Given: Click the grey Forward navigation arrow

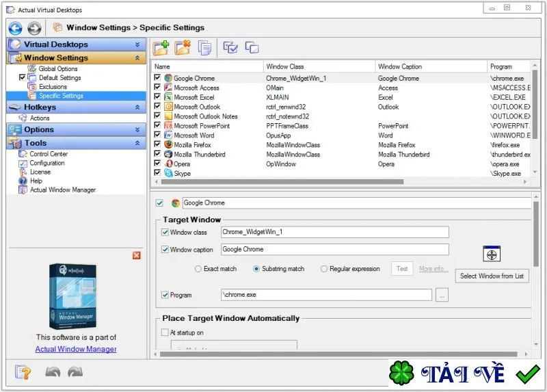Looking at the screenshot, I should click(34, 28).
